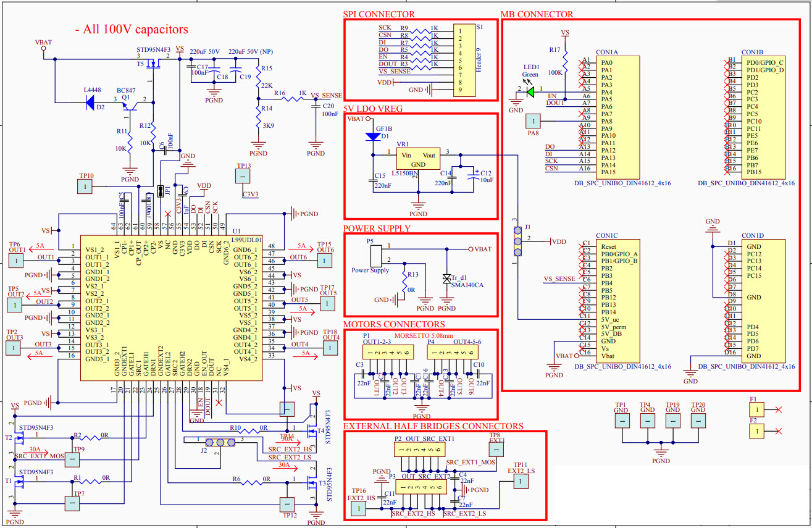Select jumper header J2
Viewport: 812px width, 528px height.
[x=220, y=442]
